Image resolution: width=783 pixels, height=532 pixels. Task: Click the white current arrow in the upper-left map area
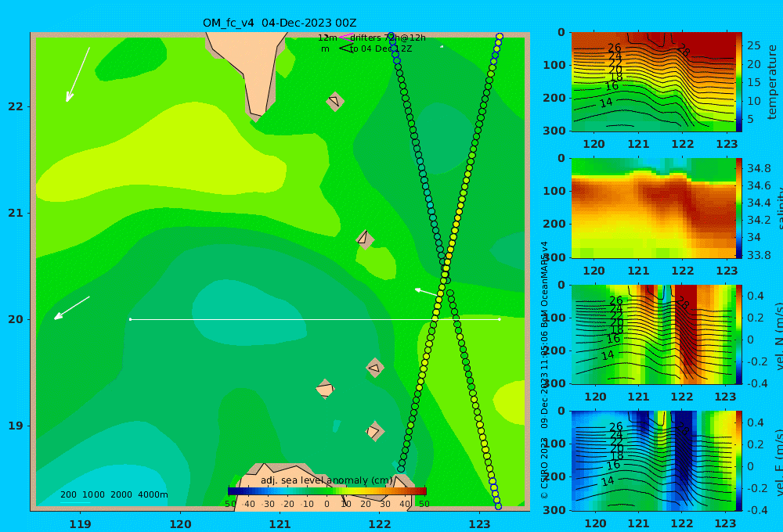(x=78, y=74)
